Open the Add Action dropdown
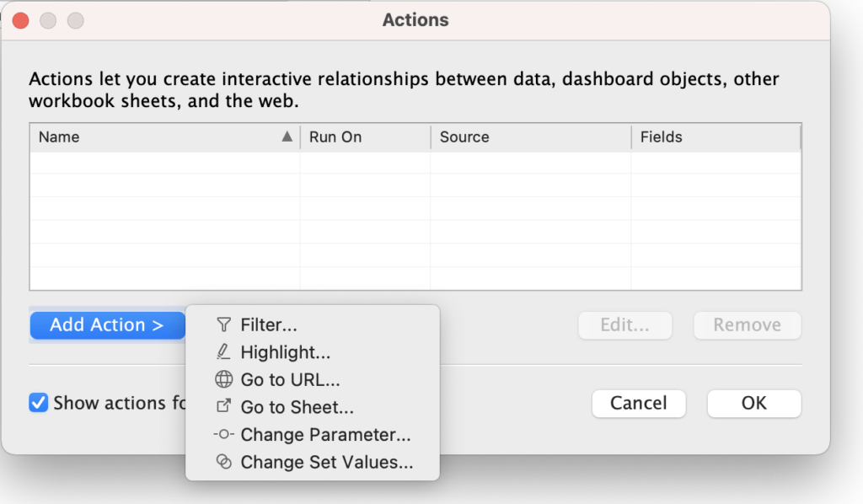The height and width of the screenshot is (504, 863). coord(107,325)
